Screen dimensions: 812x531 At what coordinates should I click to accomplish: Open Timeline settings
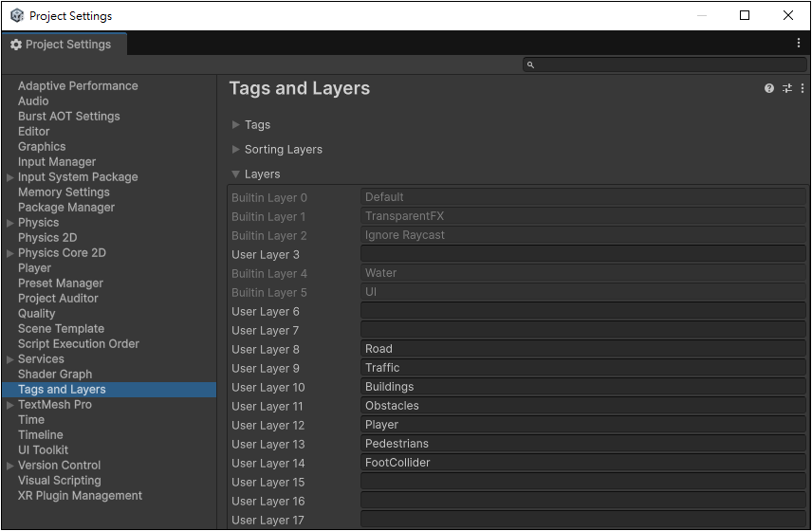click(41, 434)
